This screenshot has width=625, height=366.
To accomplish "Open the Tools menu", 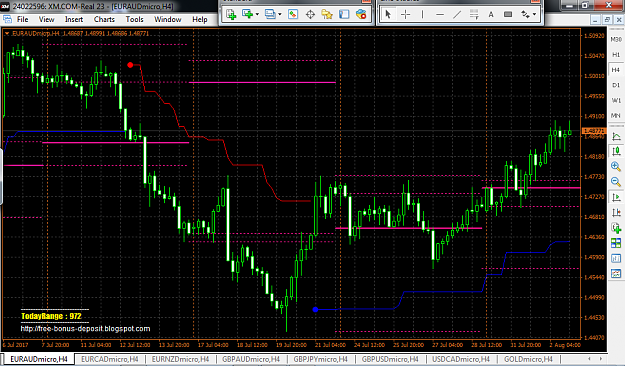I will coord(134,19).
